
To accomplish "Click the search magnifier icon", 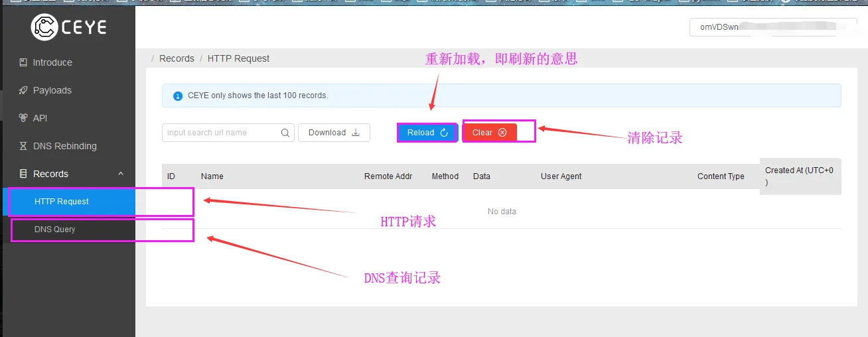I will tap(285, 133).
